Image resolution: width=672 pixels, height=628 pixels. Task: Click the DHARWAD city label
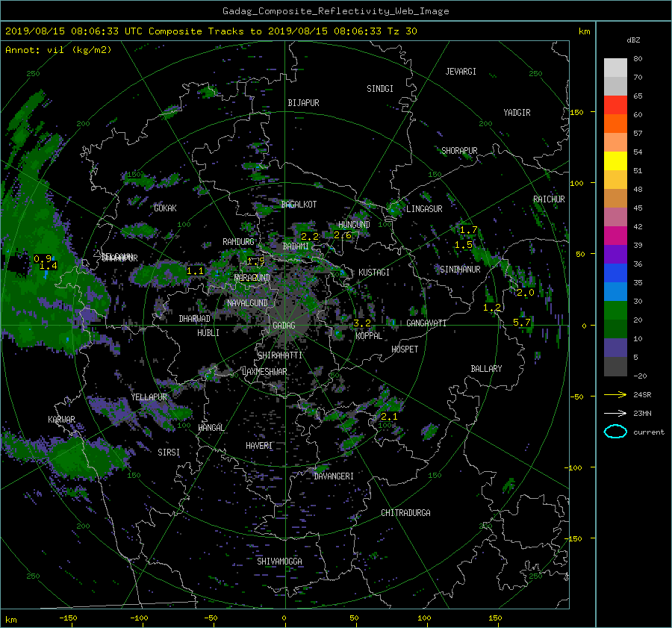(x=194, y=319)
